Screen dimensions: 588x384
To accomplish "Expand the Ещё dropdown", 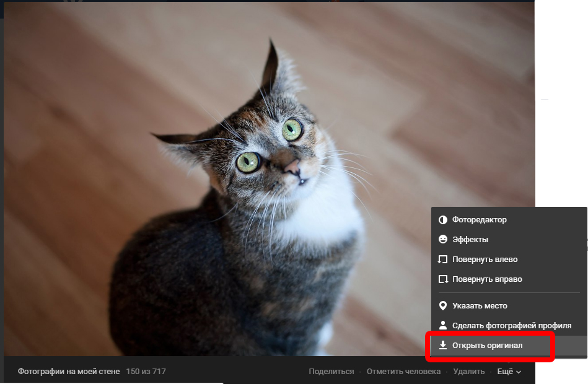I will coord(509,372).
